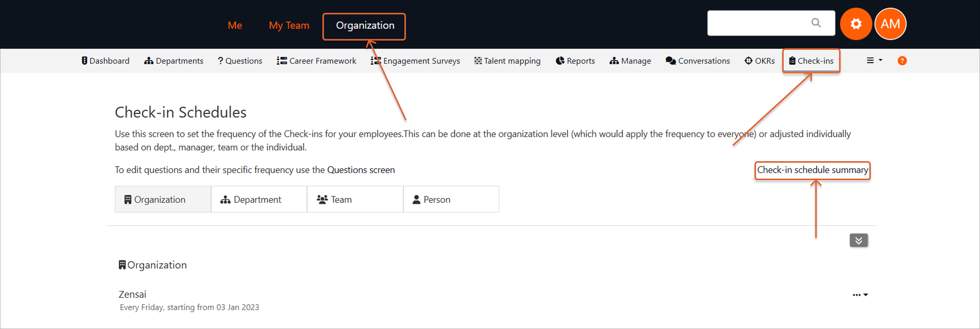Image resolution: width=980 pixels, height=329 pixels.
Task: Select the Person schedule tab
Action: coord(451,199)
